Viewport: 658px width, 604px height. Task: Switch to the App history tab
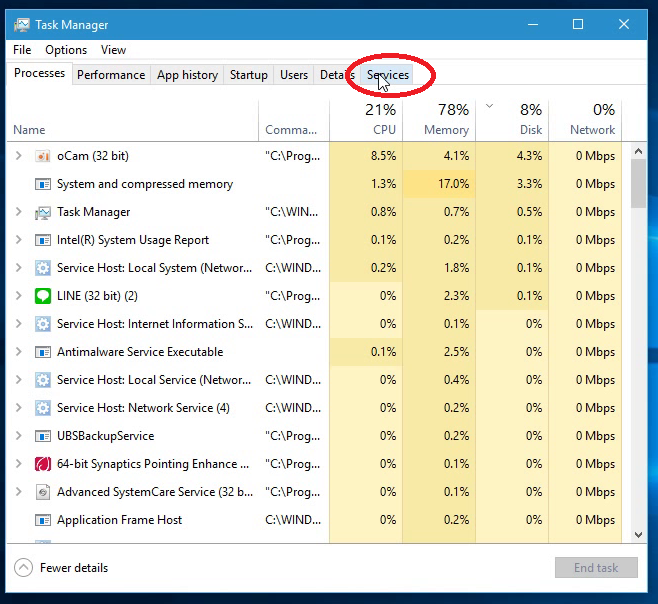[x=187, y=75]
